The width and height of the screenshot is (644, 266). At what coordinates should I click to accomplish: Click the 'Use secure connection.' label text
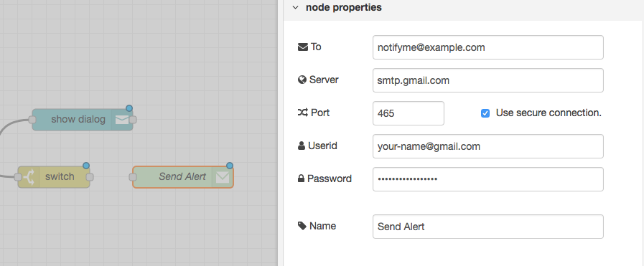click(549, 113)
